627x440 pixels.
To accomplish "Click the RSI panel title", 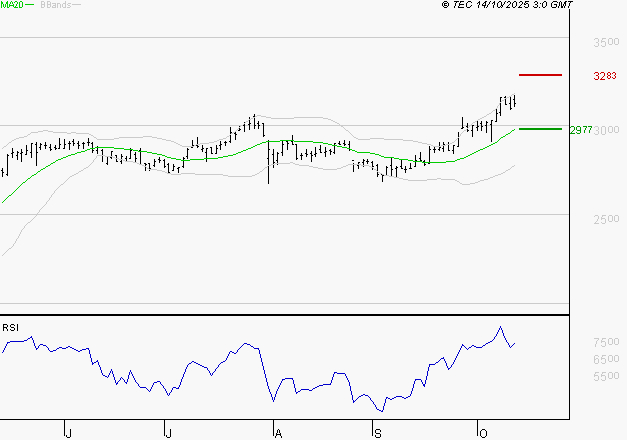I will (x=10, y=327).
